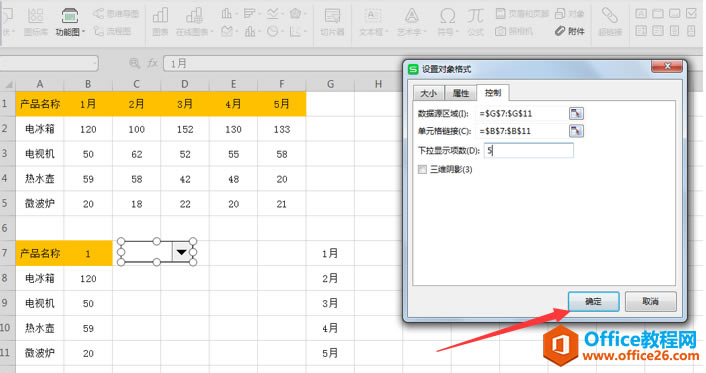Select cell containing 152
The image size is (706, 373).
(x=185, y=129)
